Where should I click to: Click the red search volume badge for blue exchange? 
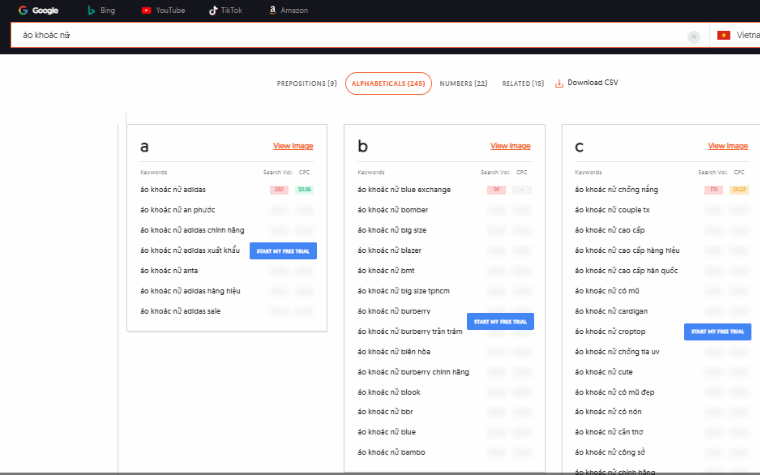(496, 190)
